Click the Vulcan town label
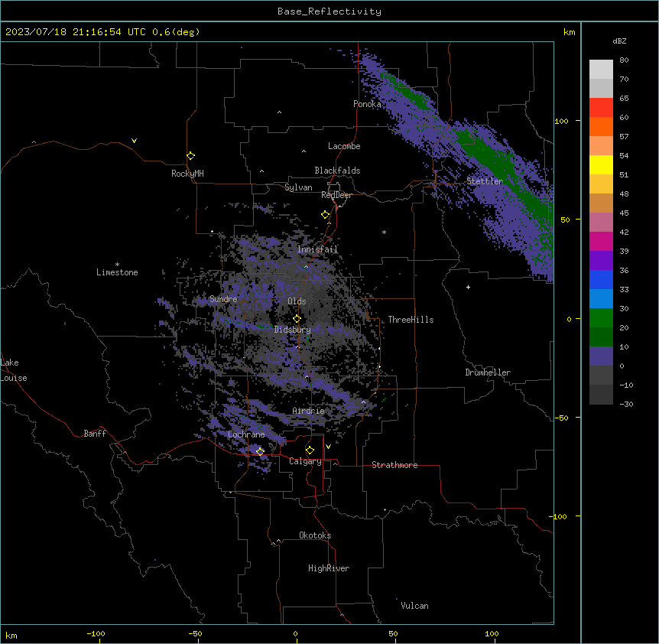659x644 pixels. click(x=414, y=606)
